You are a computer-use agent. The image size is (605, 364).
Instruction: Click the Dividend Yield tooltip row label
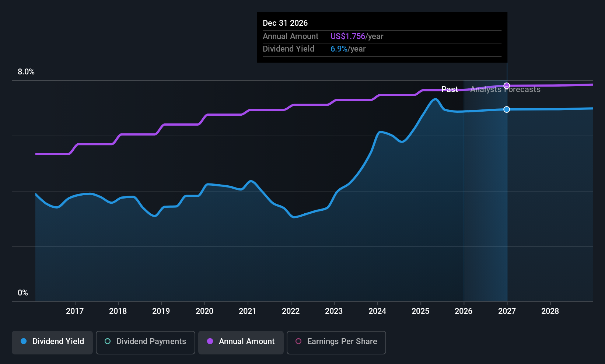click(288, 49)
